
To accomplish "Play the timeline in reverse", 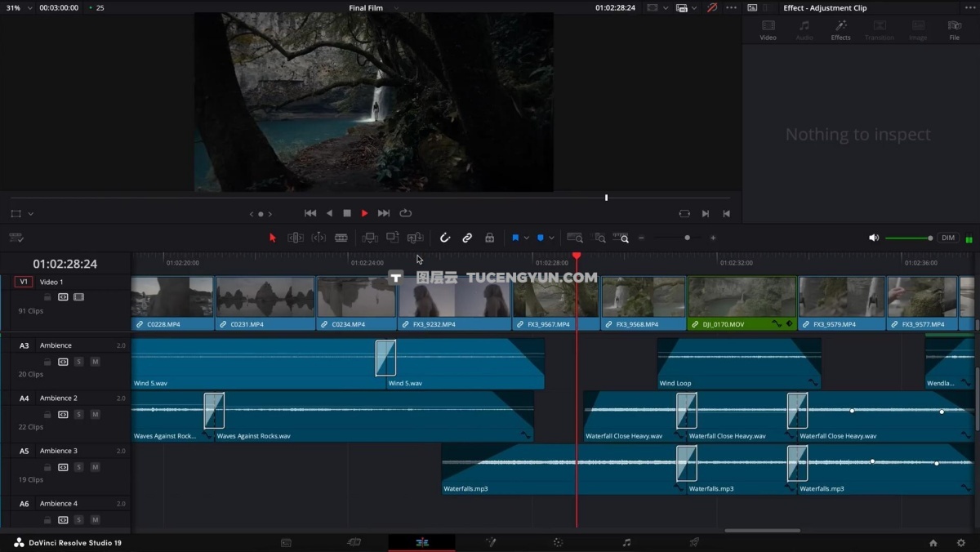I will pyautogui.click(x=329, y=213).
